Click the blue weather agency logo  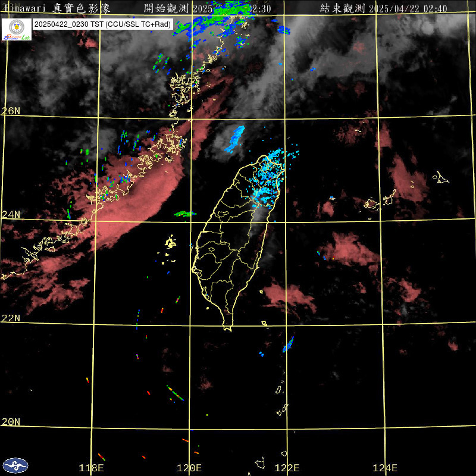tap(15, 465)
